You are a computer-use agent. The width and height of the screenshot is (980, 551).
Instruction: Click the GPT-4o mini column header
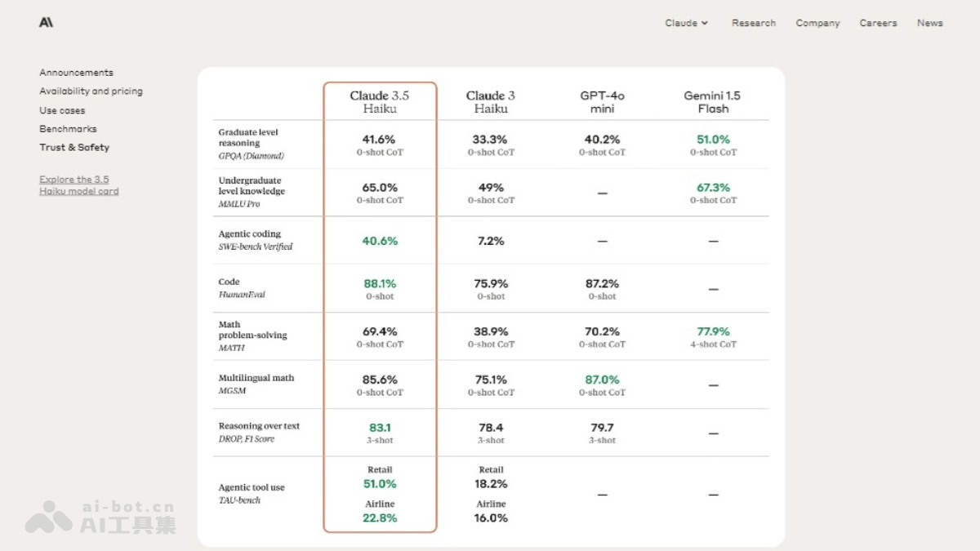(602, 102)
